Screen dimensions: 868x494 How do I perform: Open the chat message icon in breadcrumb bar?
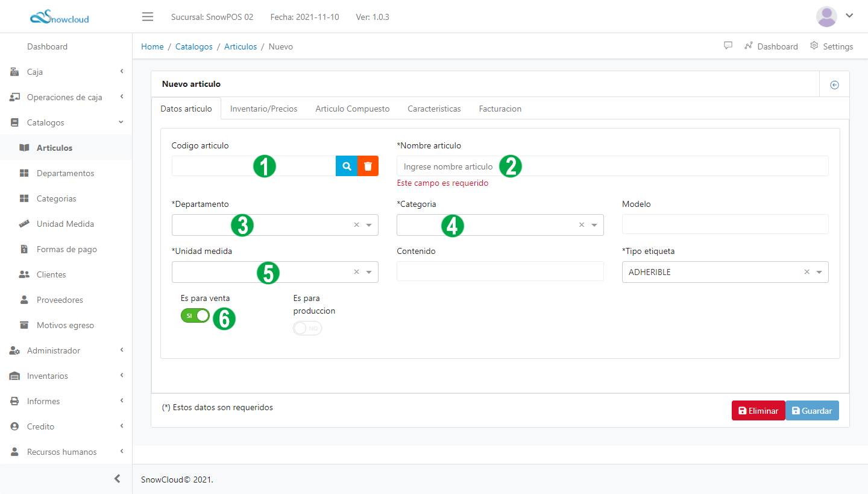[728, 46]
